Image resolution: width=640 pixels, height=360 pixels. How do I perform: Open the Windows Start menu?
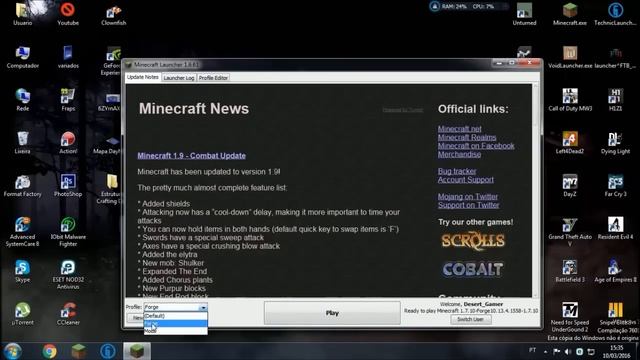[12, 351]
